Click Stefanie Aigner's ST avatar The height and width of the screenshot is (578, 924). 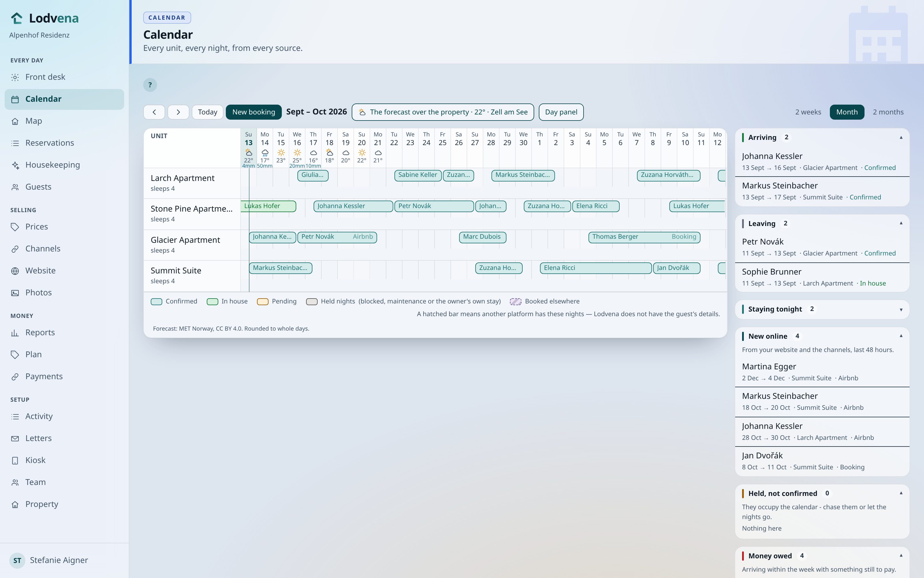(17, 560)
